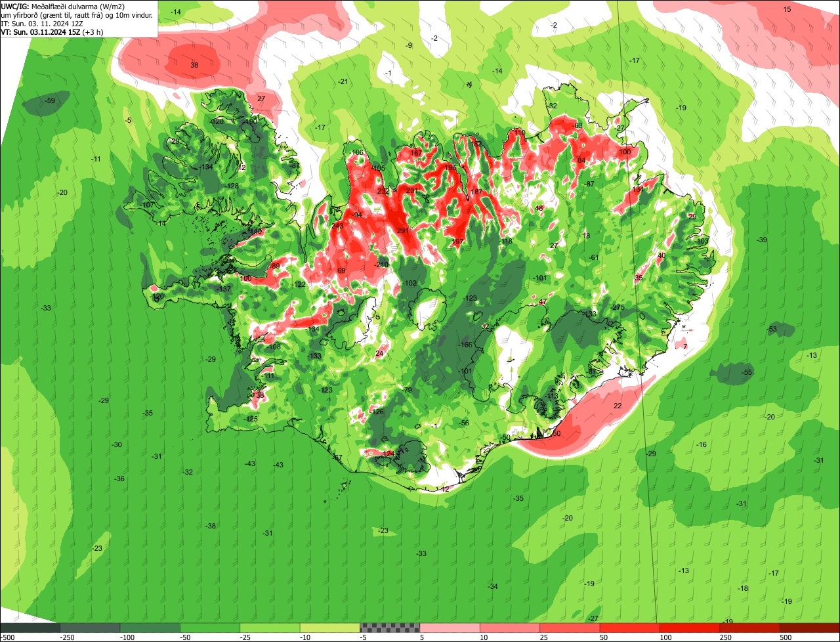The height and width of the screenshot is (642, 840).
Task: Click the map value '291'
Action: click(403, 230)
